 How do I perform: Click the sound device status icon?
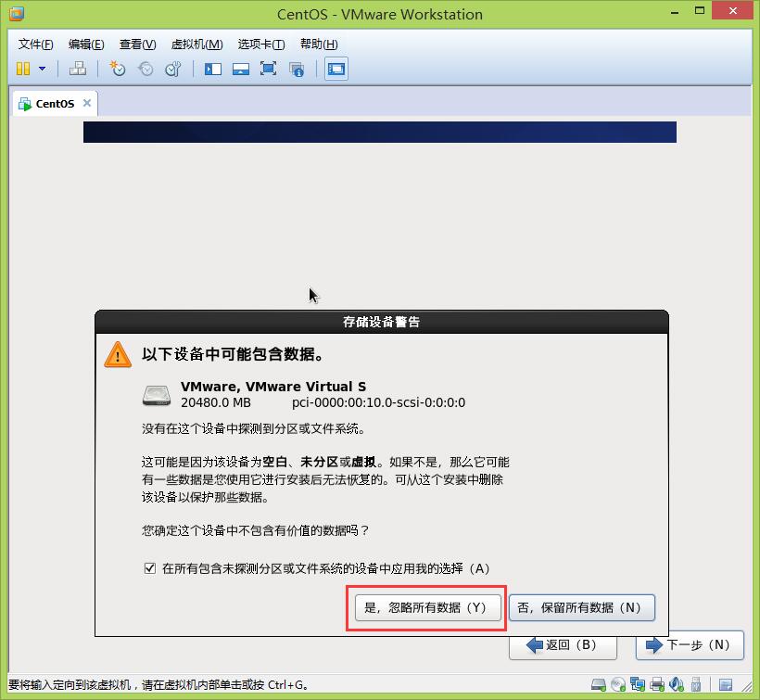click(678, 686)
